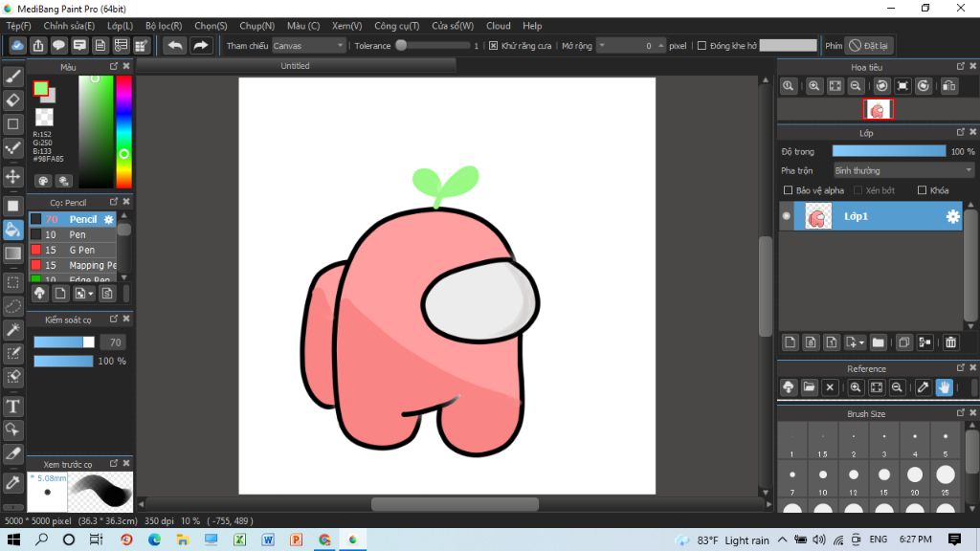Screen dimensions: 980x551
Task: Select the Mapping Pen brush
Action: tap(73, 265)
